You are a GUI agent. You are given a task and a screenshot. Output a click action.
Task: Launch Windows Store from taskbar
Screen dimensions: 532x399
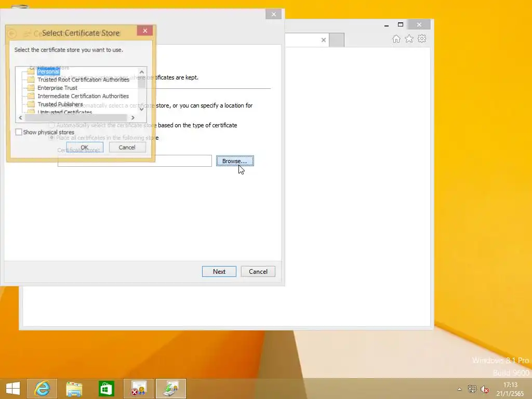click(106, 389)
